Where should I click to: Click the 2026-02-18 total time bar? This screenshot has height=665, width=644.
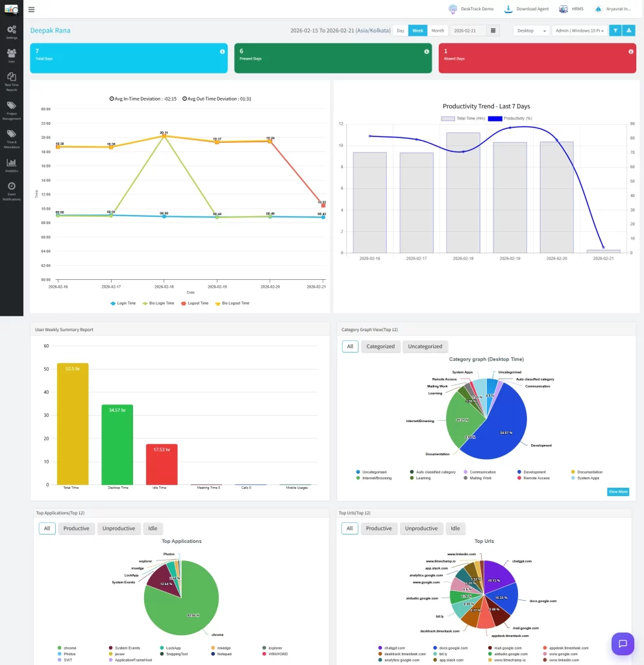(x=463, y=193)
